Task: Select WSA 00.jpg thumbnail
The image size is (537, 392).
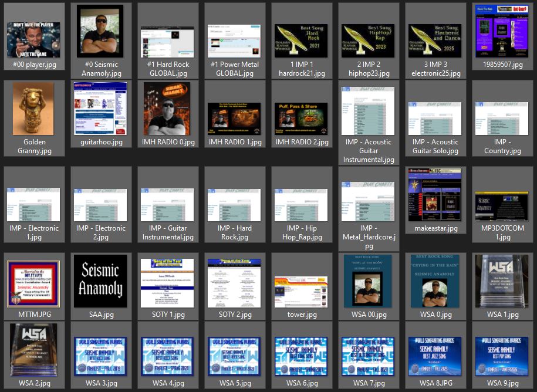Action: [x=368, y=281]
